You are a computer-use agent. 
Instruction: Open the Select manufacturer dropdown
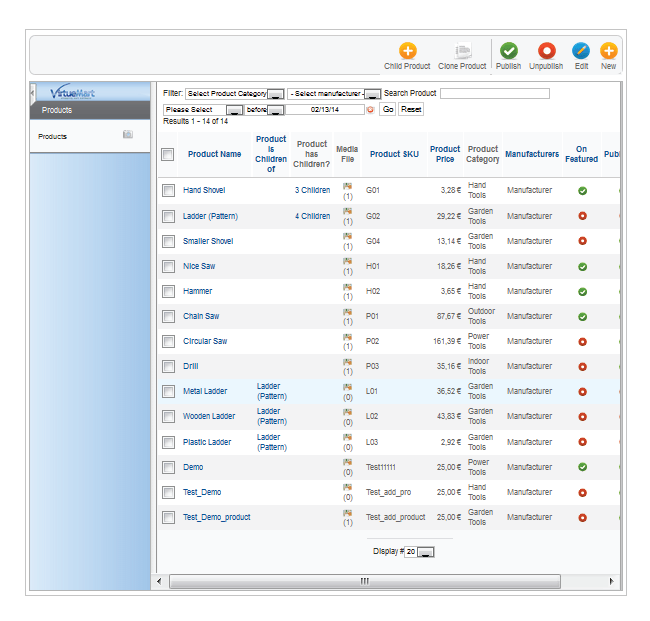click(372, 94)
